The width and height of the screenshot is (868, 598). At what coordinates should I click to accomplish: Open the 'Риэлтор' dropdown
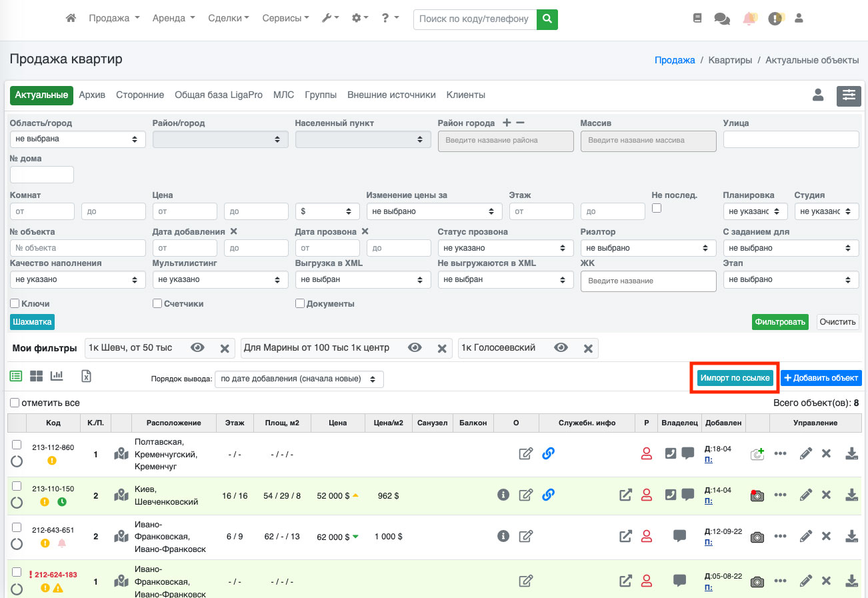pos(647,248)
